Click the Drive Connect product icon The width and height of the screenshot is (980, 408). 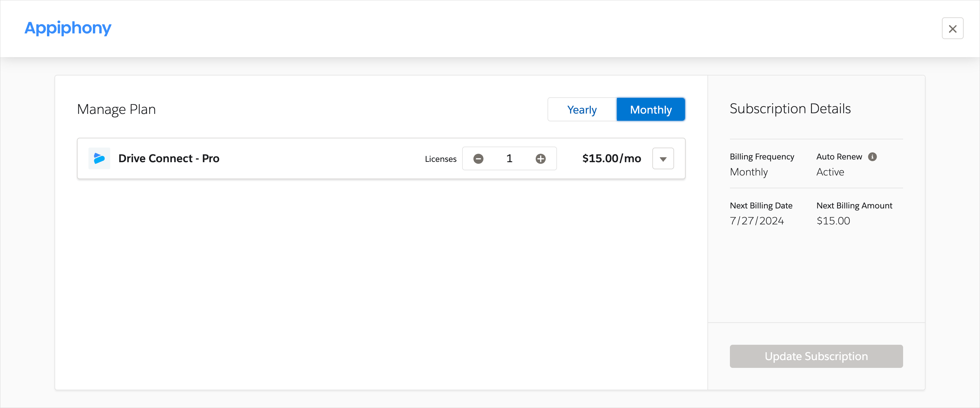[x=99, y=158]
